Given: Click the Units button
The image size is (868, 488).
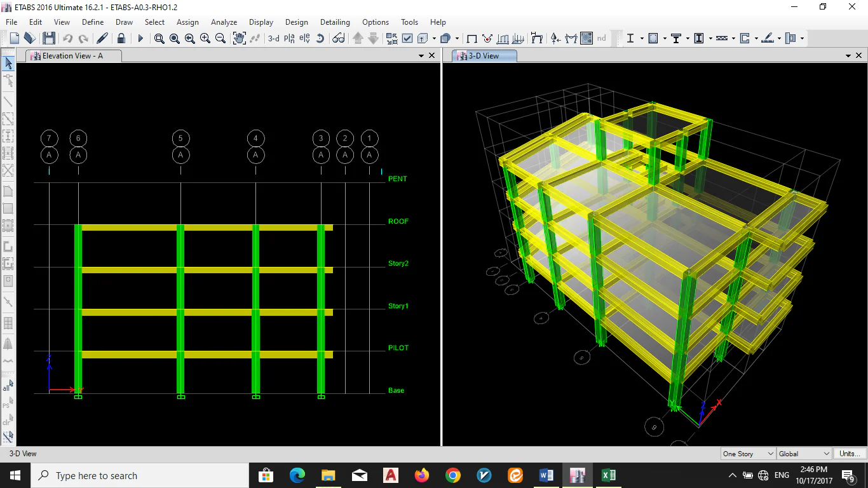Looking at the screenshot, I should click(850, 454).
